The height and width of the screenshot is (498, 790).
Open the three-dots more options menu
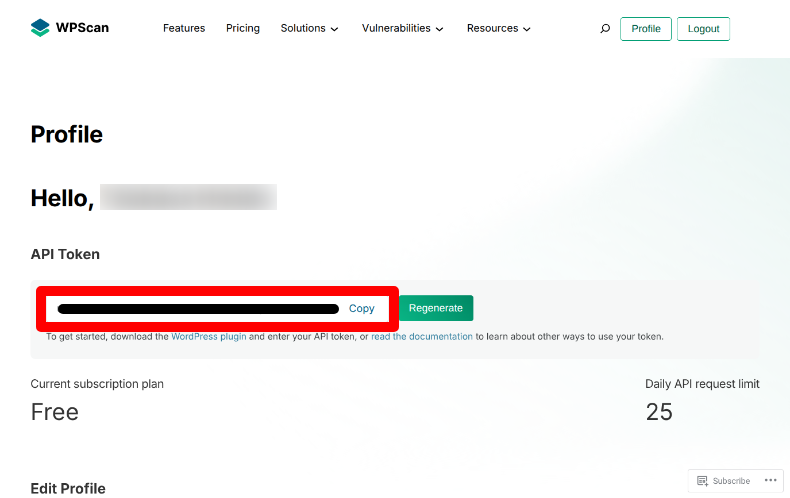[x=770, y=480]
